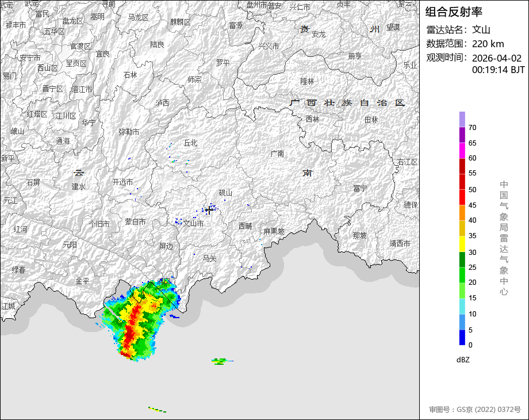The height and width of the screenshot is (420, 529).
Task: Click the observation date 2026-04-02
Action: click(497, 58)
